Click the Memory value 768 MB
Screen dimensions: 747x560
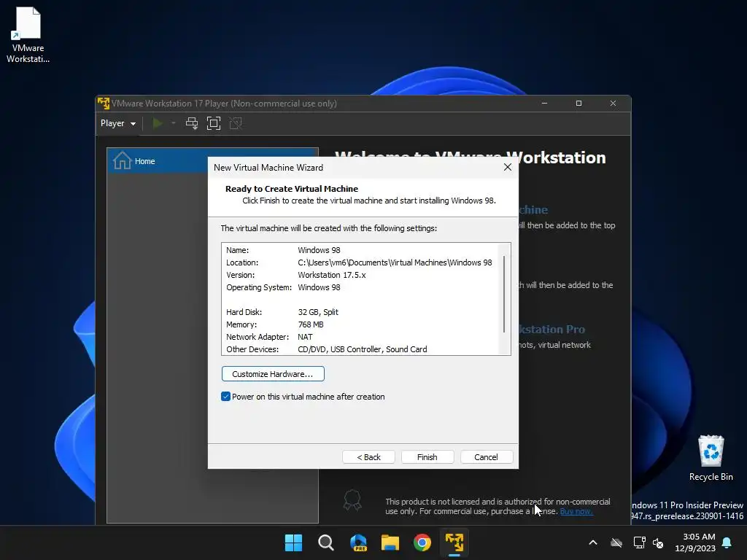pos(311,324)
